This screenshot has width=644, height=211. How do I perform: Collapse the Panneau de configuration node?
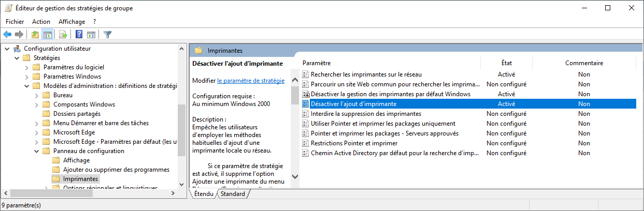pyautogui.click(x=36, y=151)
